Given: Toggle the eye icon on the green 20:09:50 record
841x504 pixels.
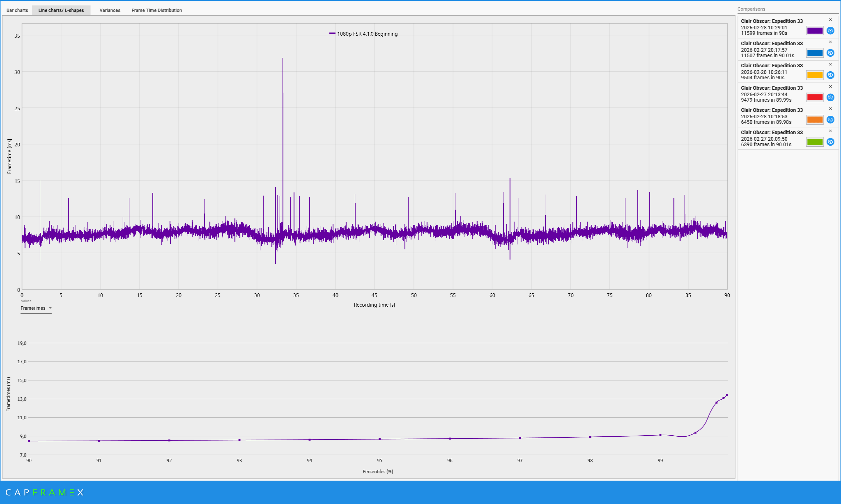Looking at the screenshot, I should click(831, 142).
